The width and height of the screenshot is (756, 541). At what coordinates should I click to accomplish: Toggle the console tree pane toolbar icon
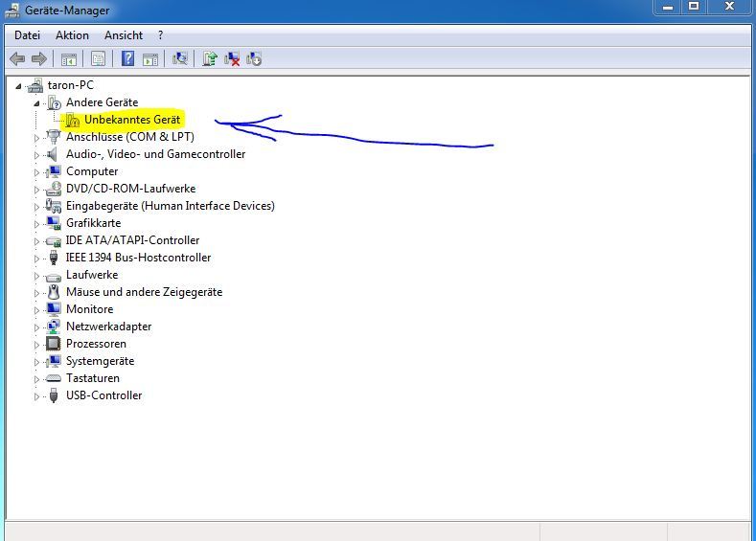69,59
